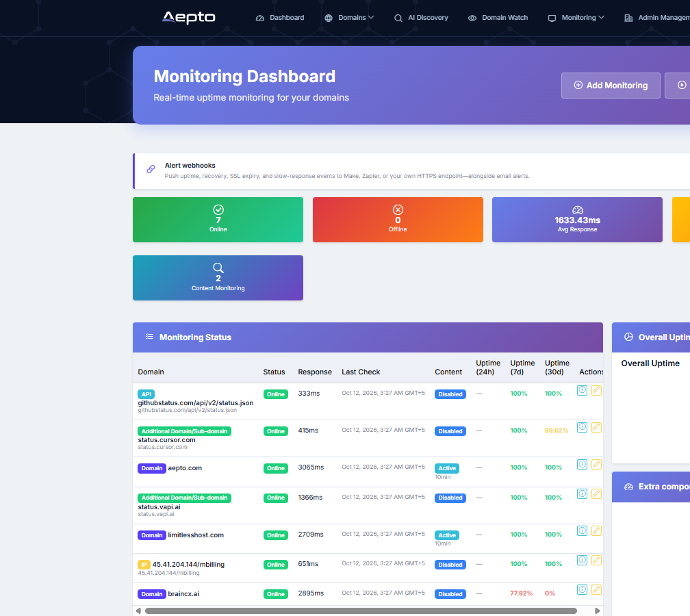The image size is (690, 616).
Task: Edit the limitlesshost.com monitor
Action: coord(596,530)
